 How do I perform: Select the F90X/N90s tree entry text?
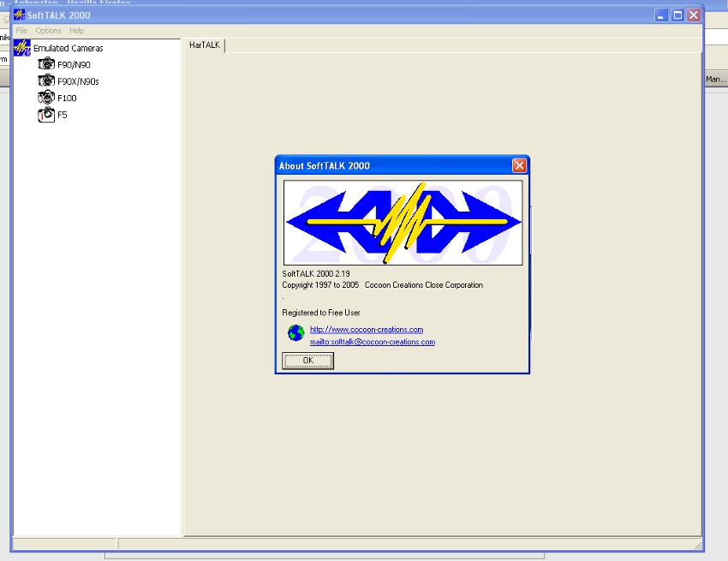78,81
